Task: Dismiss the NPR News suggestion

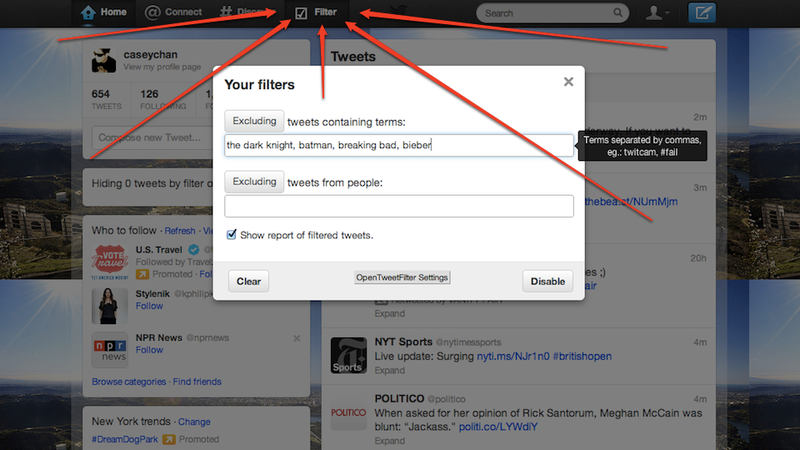Action: (297, 338)
